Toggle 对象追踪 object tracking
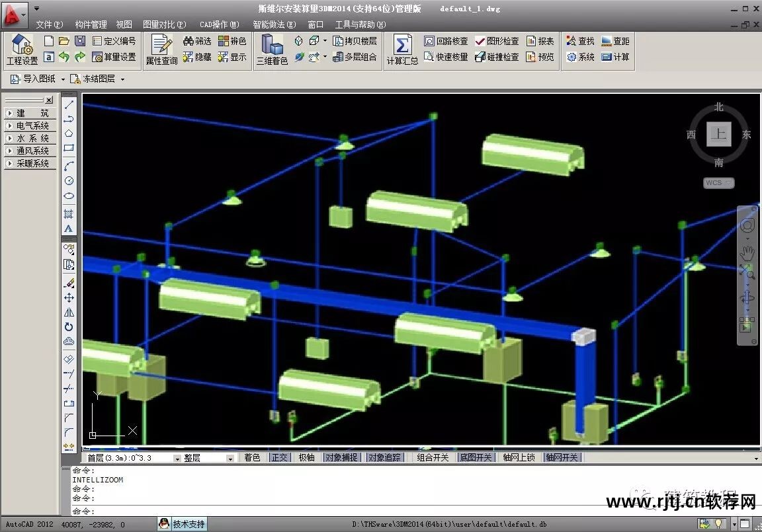The width and height of the screenshot is (762, 532). click(x=384, y=458)
